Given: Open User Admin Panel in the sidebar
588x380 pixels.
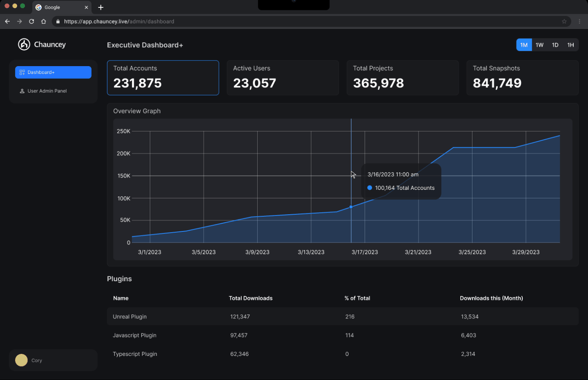Looking at the screenshot, I should pos(53,91).
